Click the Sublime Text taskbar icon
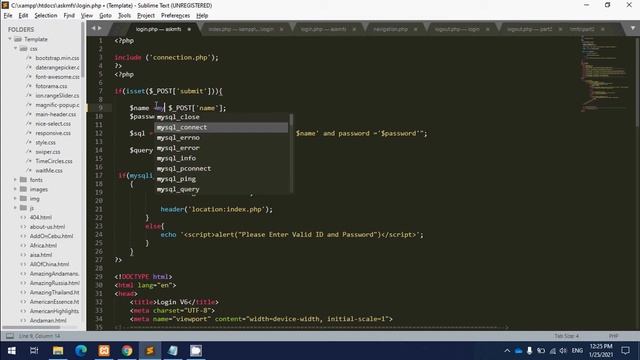The image size is (640, 360). click(150, 351)
